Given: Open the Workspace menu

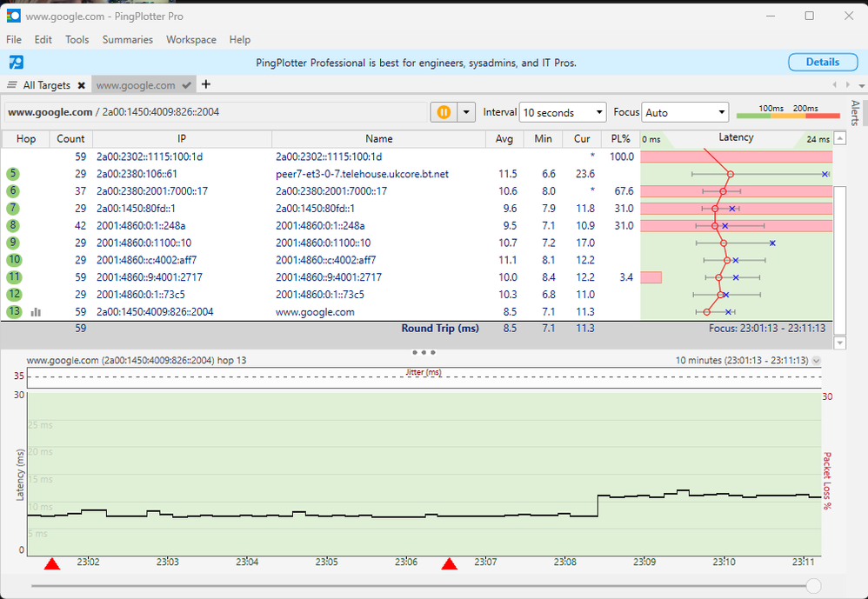Looking at the screenshot, I should tap(191, 40).
